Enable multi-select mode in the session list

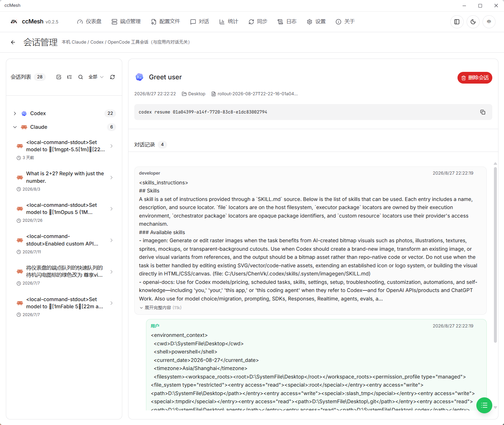(x=59, y=77)
